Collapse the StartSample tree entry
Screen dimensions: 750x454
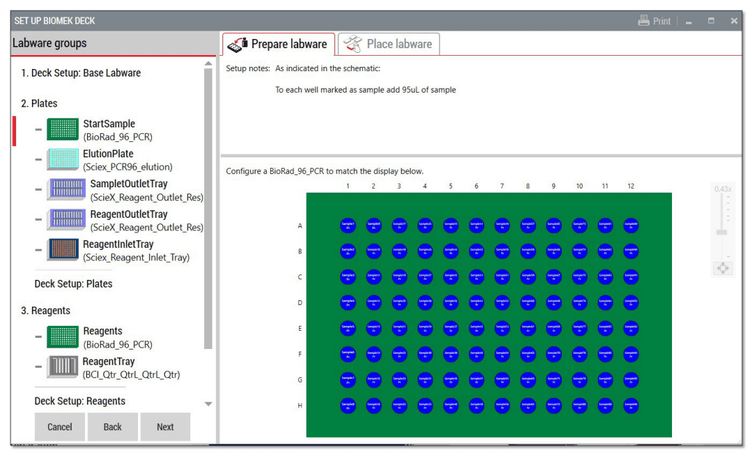tap(38, 130)
